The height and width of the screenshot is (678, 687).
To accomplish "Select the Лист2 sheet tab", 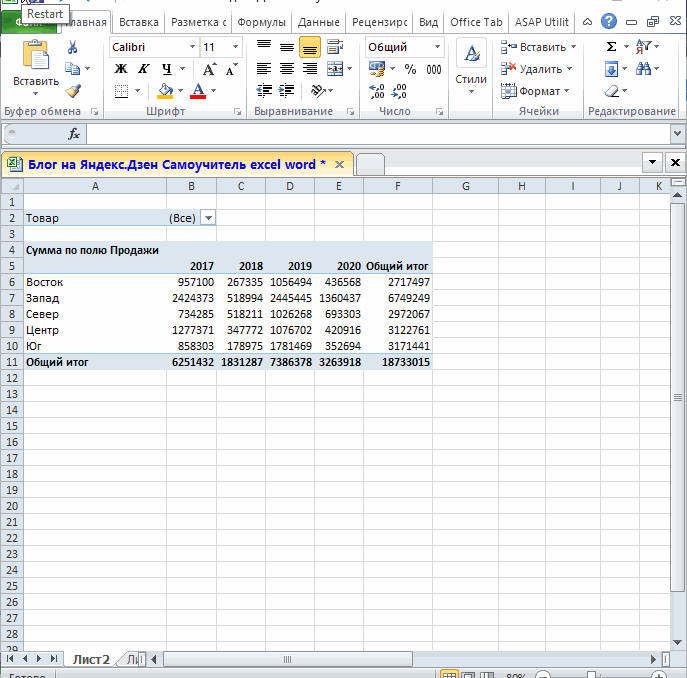I will (91, 659).
